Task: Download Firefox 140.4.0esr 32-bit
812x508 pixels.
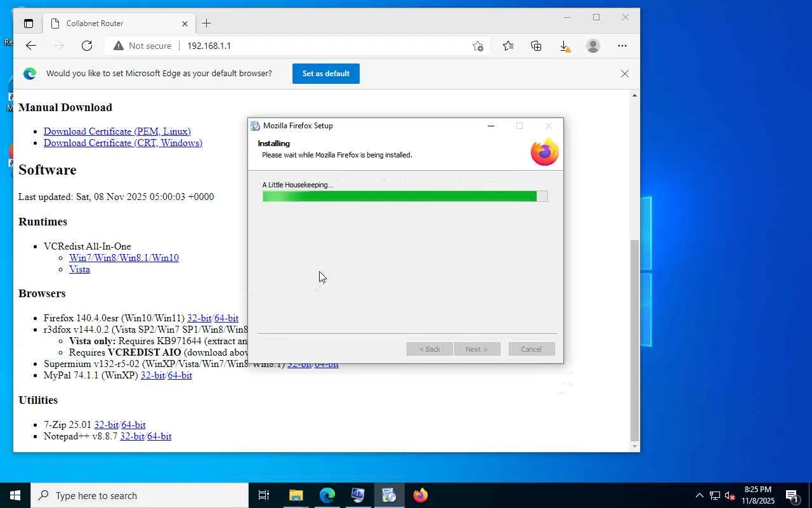Action: (199, 318)
